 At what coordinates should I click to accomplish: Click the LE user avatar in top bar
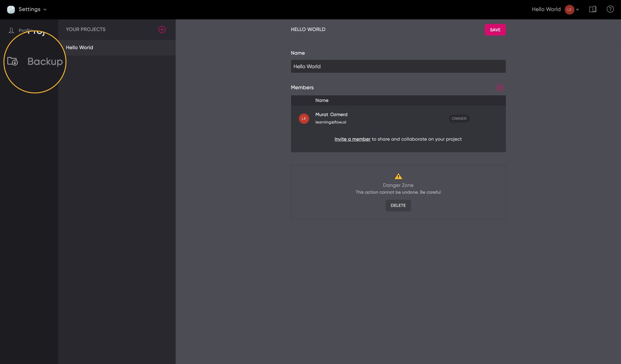point(569,10)
